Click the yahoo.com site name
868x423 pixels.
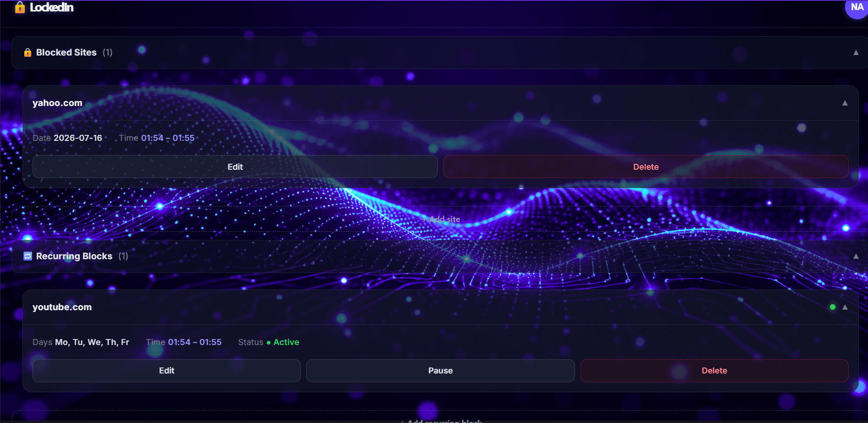57,103
